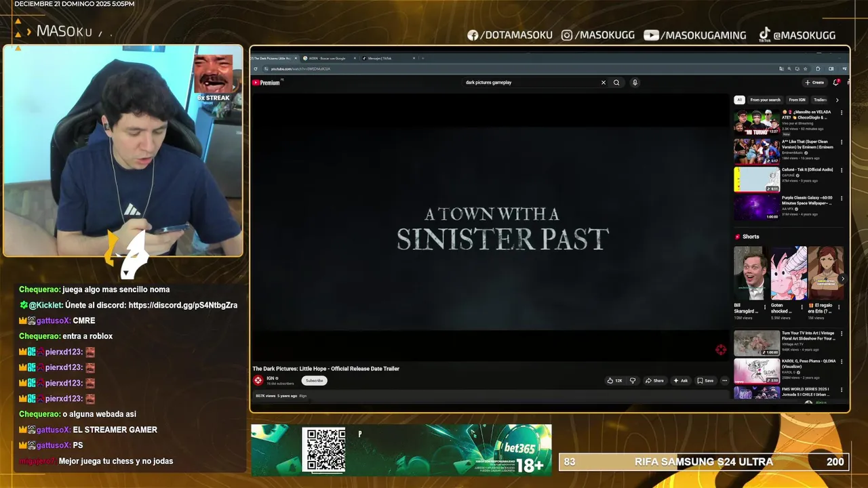The width and height of the screenshot is (868, 488).
Task: Reload the page in the browser
Action: pyautogui.click(x=256, y=68)
